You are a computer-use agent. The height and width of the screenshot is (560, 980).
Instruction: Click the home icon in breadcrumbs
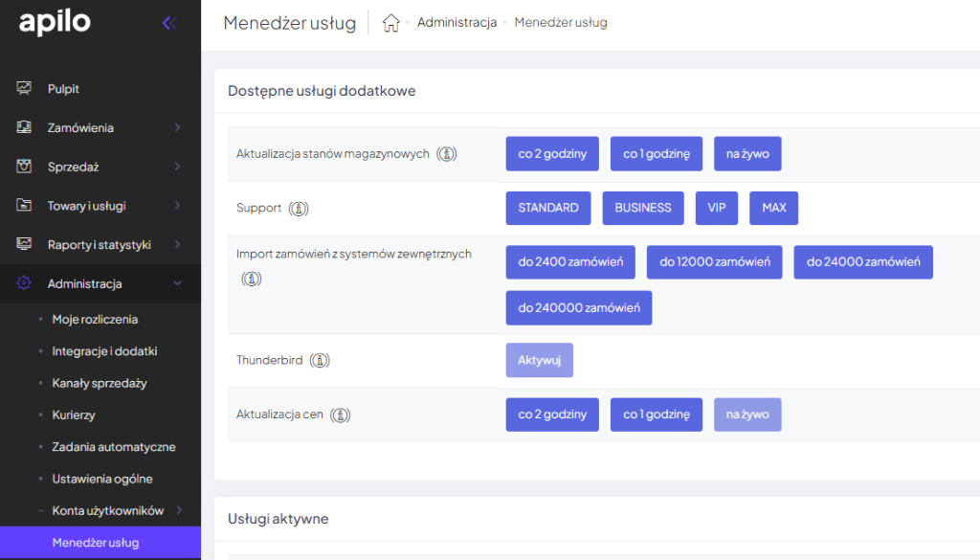point(390,23)
